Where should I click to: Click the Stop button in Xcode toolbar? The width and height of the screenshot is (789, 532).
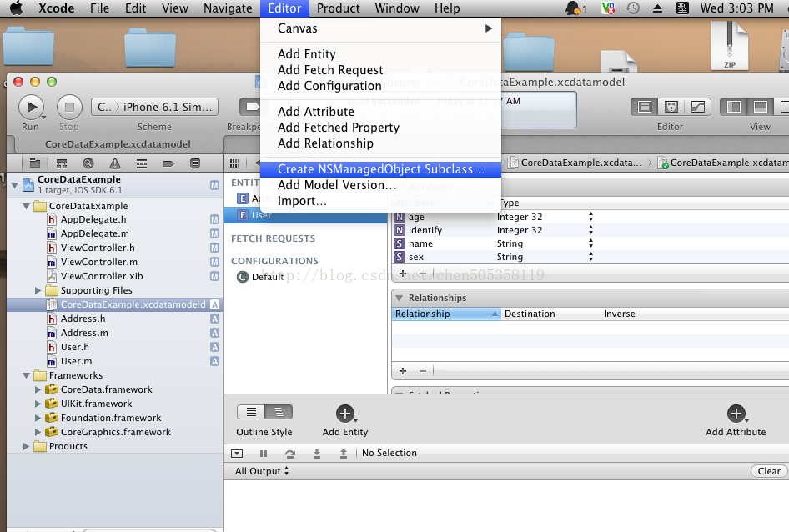click(x=69, y=107)
